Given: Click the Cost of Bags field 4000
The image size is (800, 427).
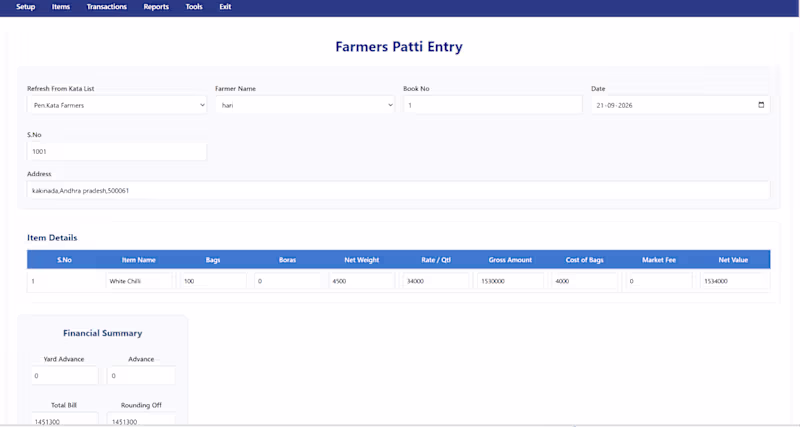Looking at the screenshot, I should (585, 281).
